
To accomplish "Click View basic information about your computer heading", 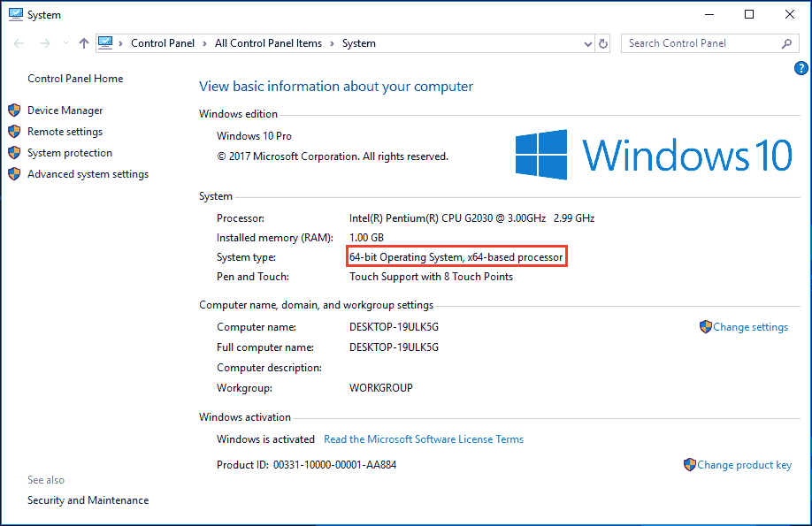I will pyautogui.click(x=336, y=87).
